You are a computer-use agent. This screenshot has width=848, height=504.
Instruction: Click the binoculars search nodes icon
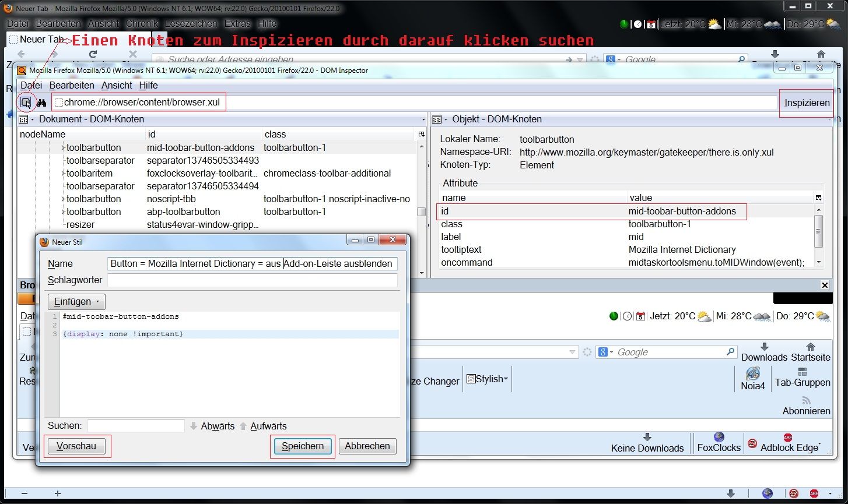pos(41,103)
